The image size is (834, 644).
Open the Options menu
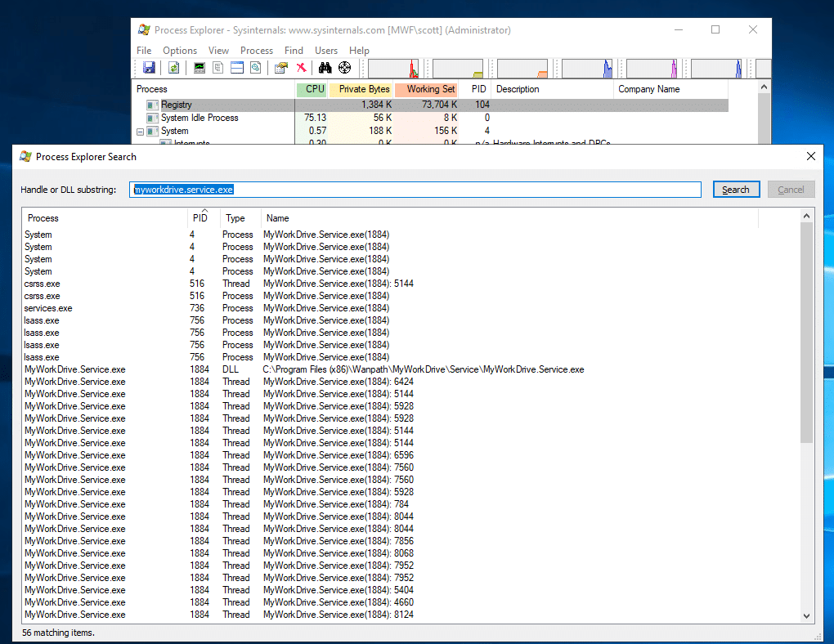[x=180, y=51]
